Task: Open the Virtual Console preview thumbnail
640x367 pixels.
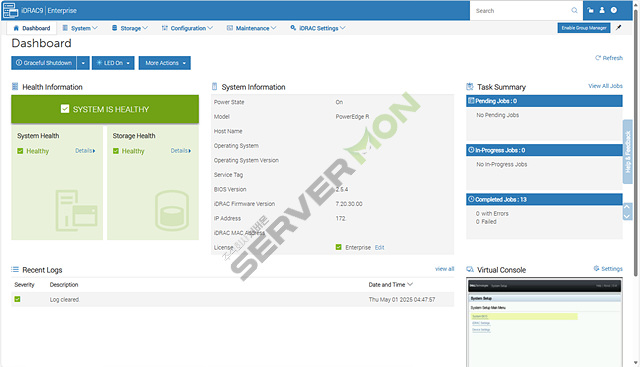Action: pyautogui.click(x=544, y=323)
